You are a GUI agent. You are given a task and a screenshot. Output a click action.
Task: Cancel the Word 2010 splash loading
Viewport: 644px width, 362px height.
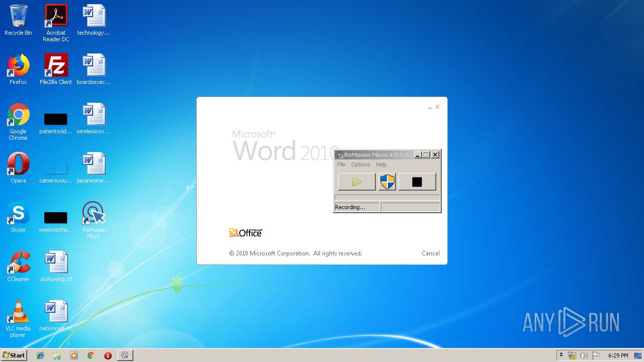[431, 253]
